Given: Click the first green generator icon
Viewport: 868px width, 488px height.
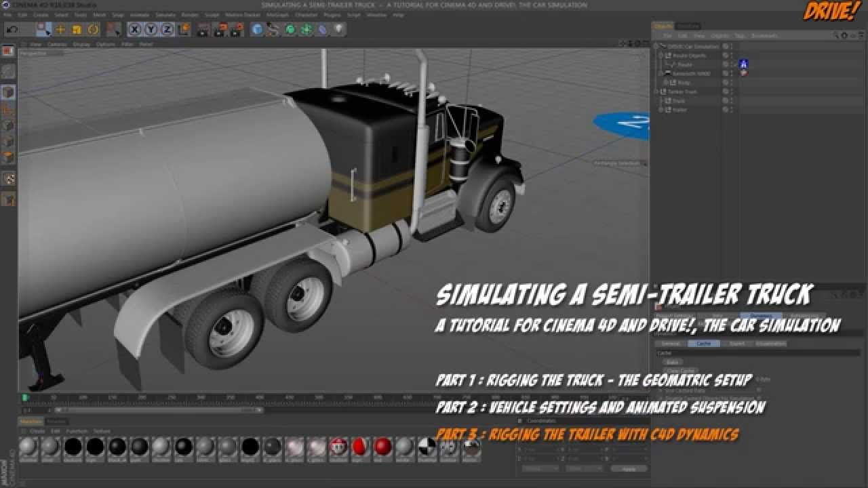Looking at the screenshot, I should [290, 30].
